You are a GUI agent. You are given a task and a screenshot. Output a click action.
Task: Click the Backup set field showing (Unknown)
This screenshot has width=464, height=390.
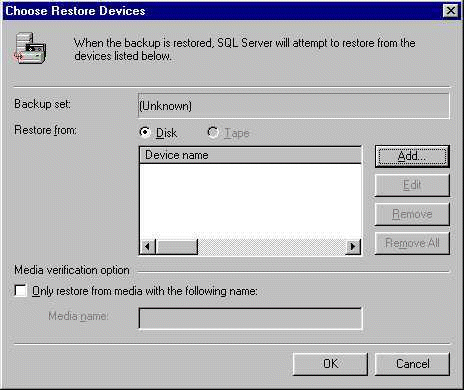tap(294, 106)
